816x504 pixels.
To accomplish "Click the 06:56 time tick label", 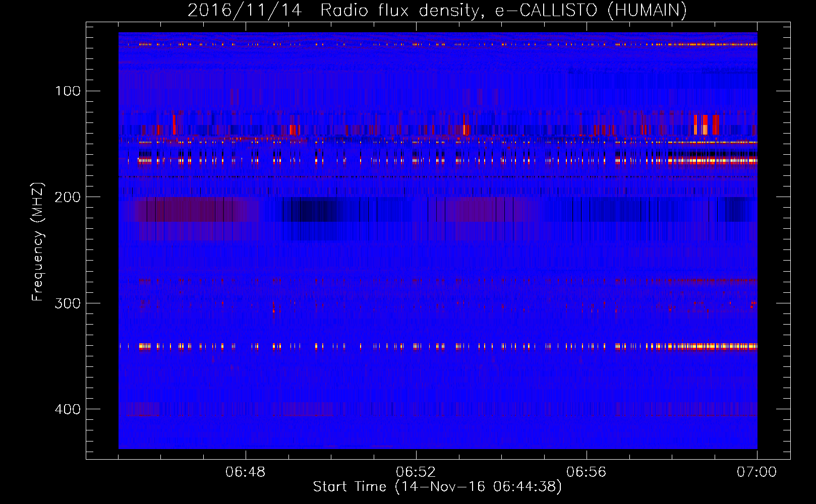I will pos(587,472).
